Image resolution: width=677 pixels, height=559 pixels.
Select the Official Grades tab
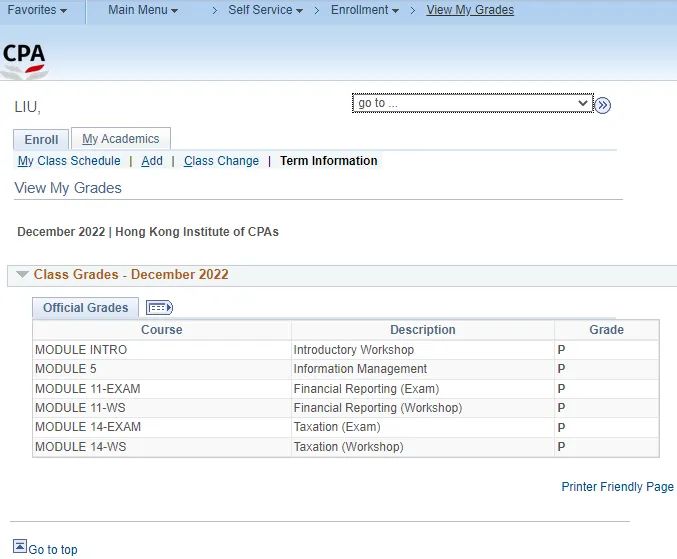(85, 308)
